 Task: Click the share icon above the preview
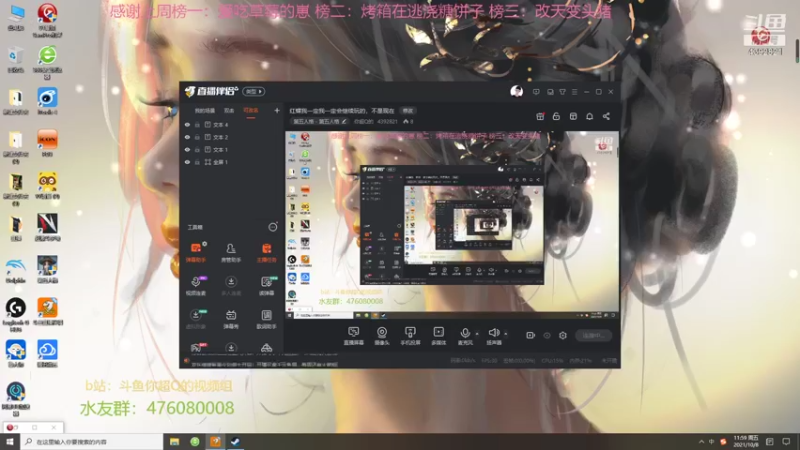click(606, 116)
